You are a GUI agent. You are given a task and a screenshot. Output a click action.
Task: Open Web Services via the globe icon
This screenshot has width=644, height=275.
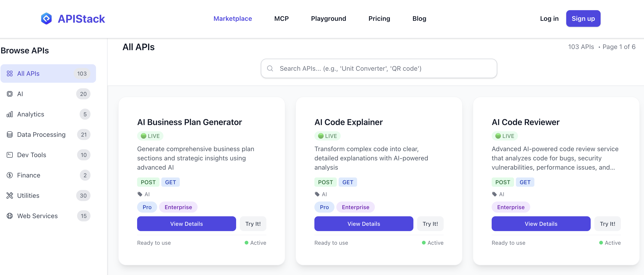(10, 216)
